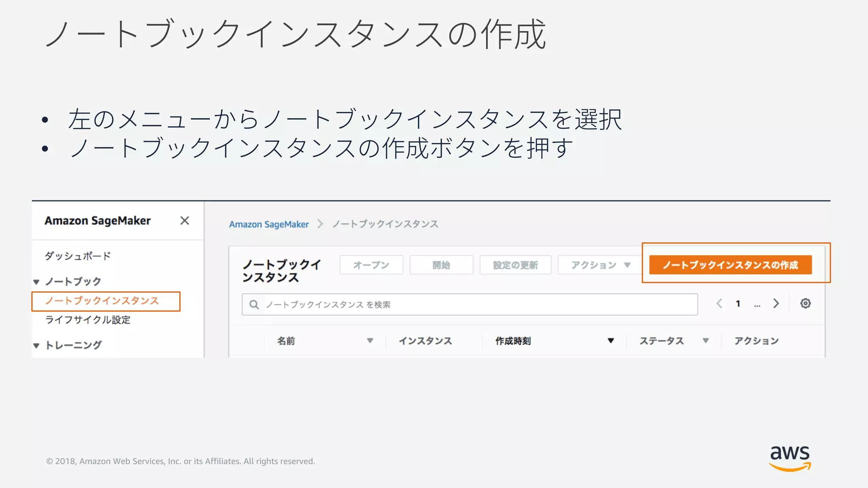Open ライフサイクル設定 in the sidebar
The height and width of the screenshot is (488, 868).
point(88,320)
